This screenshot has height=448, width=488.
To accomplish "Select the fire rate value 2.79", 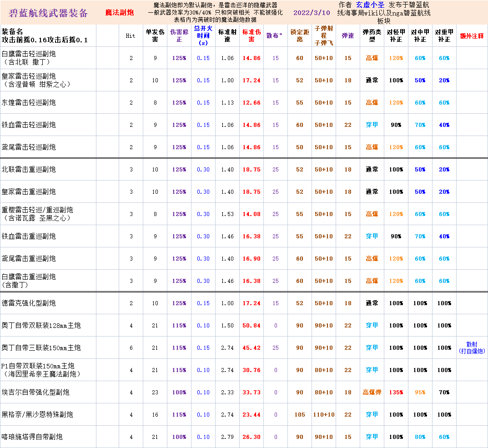I will 227,437.
